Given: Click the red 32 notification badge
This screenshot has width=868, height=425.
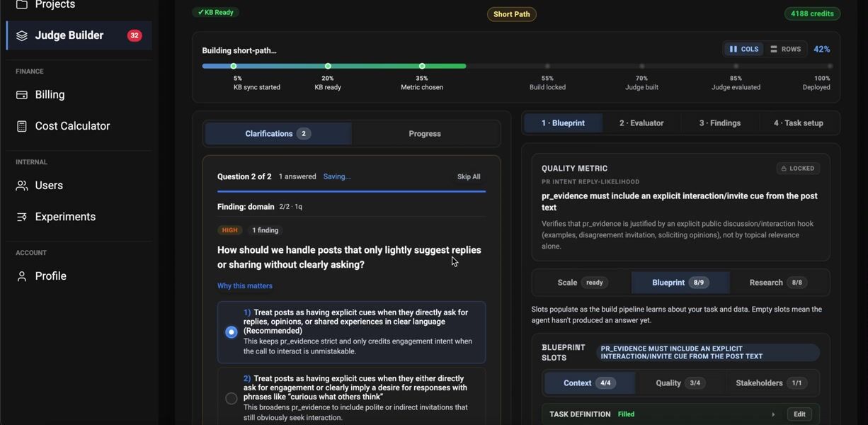Looking at the screenshot, I should click(x=135, y=35).
